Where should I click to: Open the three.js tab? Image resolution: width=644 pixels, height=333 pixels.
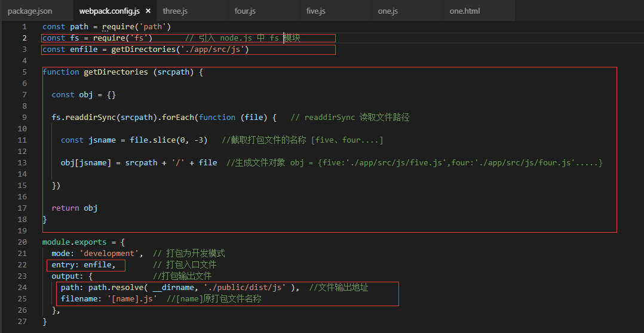[x=175, y=11]
